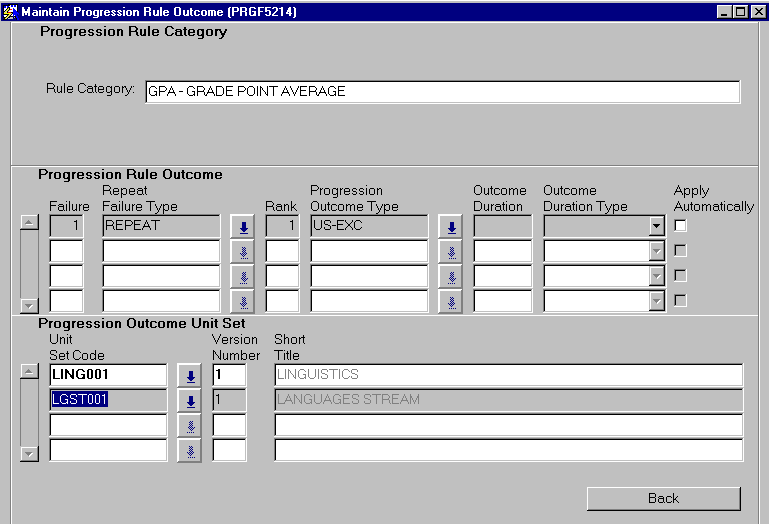Screen dimensions: 769x524
Task: Click the LANGUAGES STREAM short title field
Action: pyautogui.click(x=508, y=400)
